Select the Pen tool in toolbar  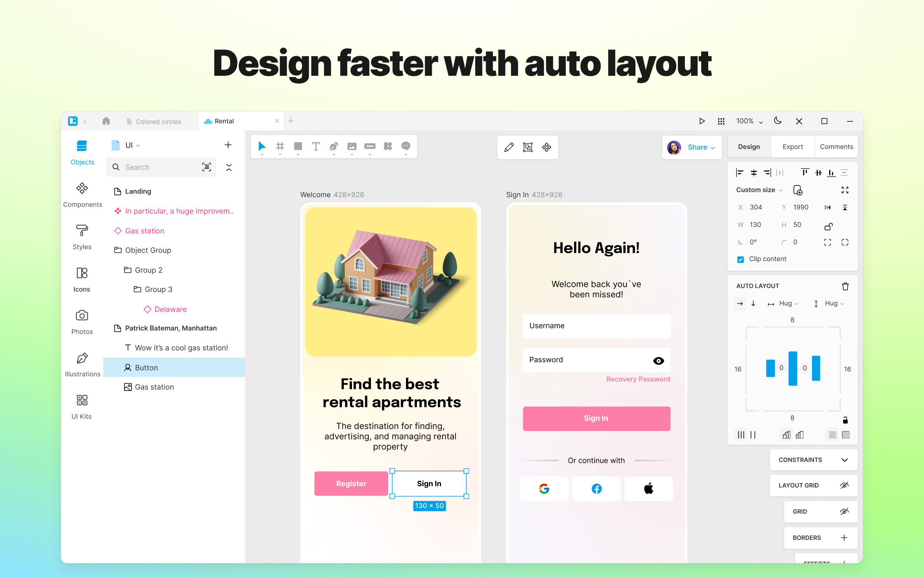334,146
